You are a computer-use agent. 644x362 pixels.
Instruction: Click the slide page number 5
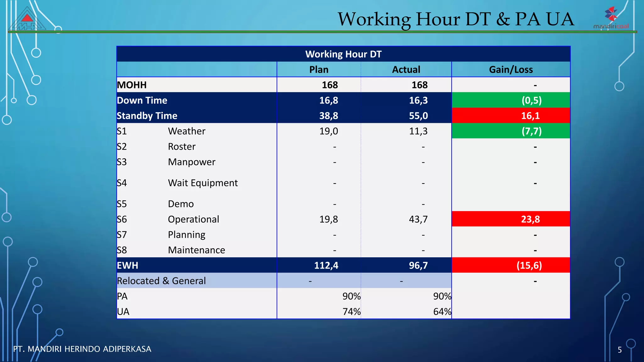(x=619, y=350)
